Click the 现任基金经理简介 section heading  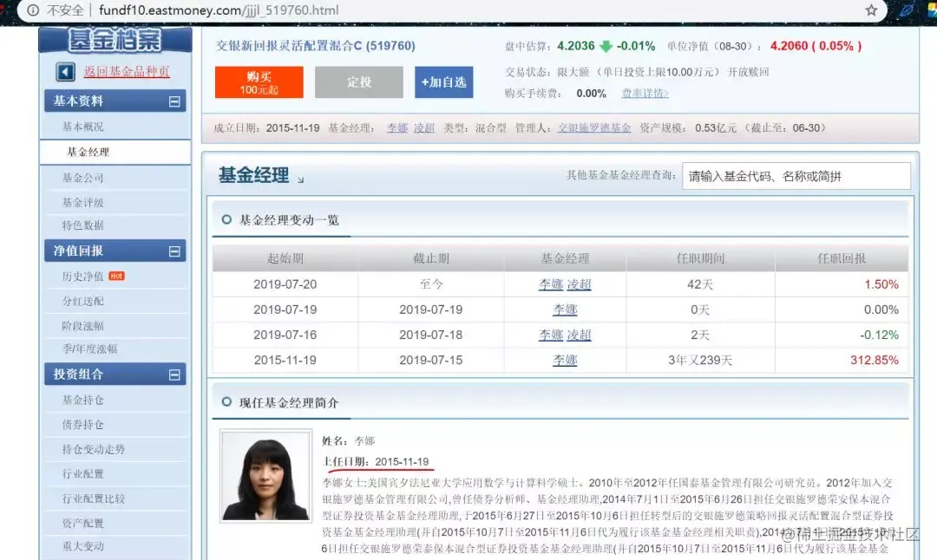pos(289,403)
